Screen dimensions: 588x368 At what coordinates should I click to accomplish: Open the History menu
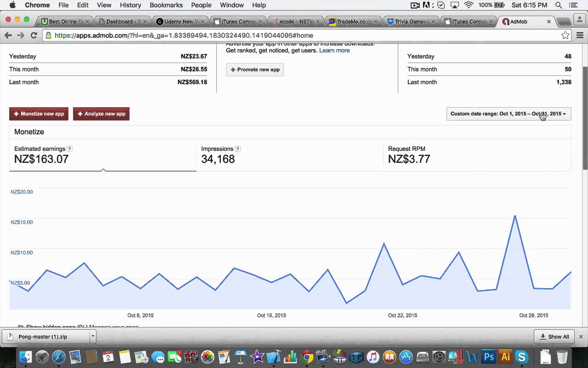(130, 5)
